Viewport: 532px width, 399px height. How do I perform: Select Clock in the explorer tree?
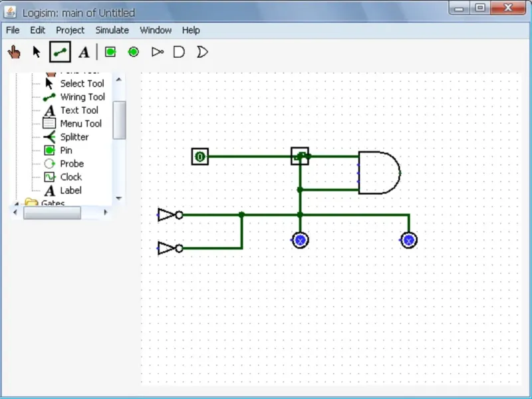click(70, 177)
